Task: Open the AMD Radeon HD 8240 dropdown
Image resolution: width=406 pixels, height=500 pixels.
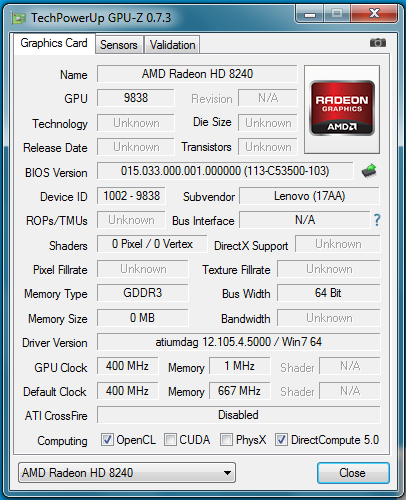Action: [x=127, y=472]
